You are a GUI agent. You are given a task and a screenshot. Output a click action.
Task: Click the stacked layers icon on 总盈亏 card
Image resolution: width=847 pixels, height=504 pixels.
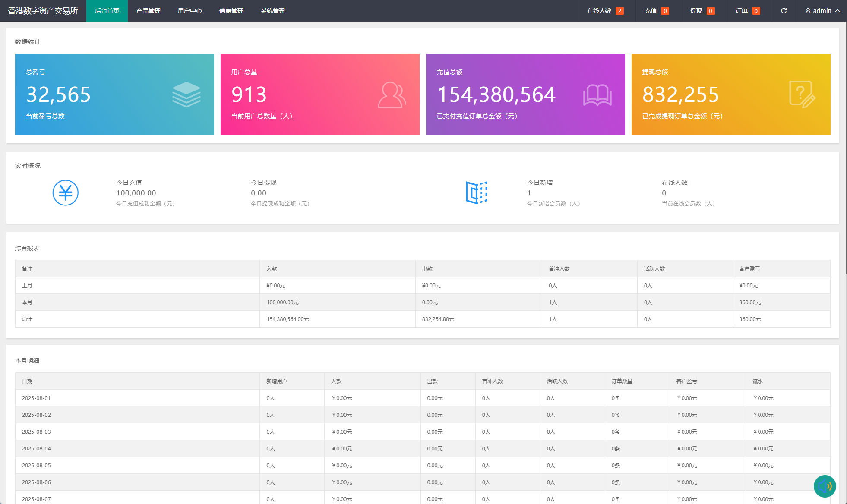coord(186,94)
